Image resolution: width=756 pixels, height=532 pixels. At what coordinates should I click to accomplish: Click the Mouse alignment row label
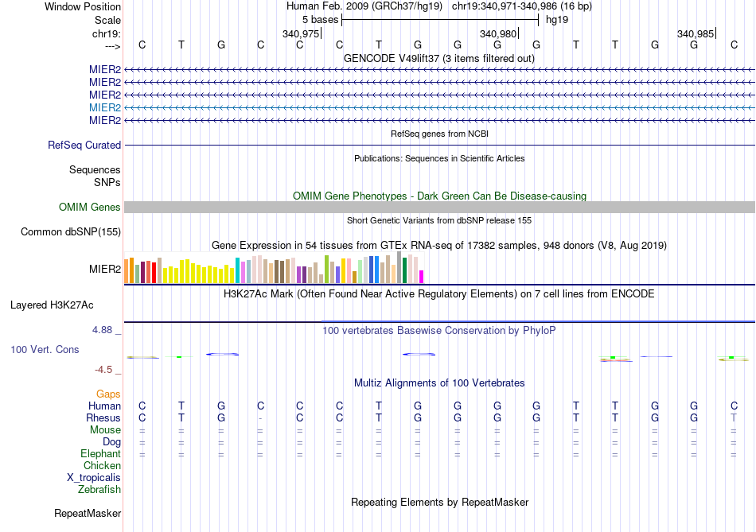(105, 430)
